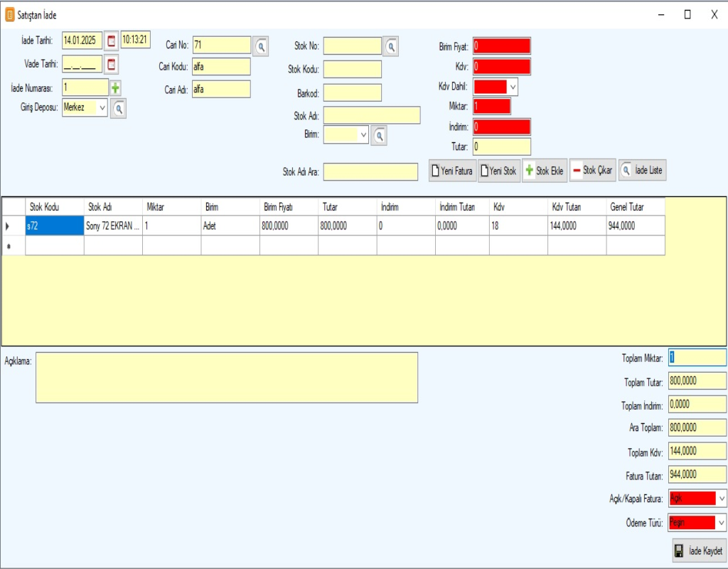728x569 pixels.
Task: Click the Stok Adı Ara input field
Action: click(x=370, y=172)
